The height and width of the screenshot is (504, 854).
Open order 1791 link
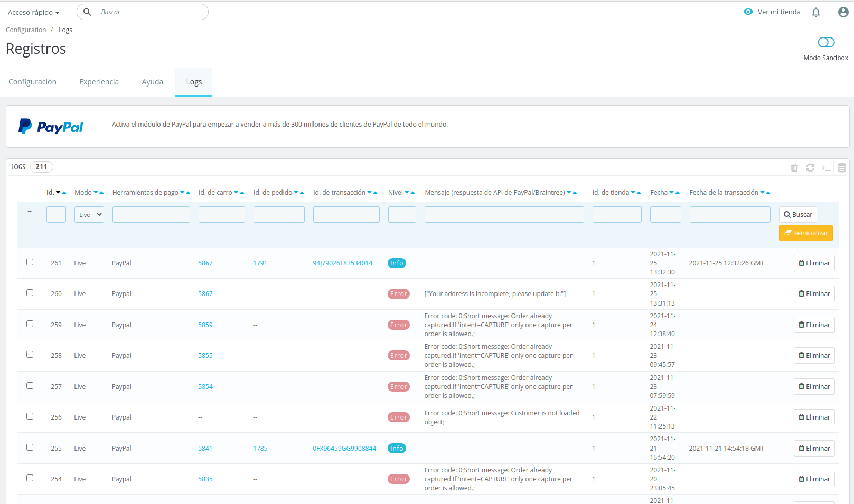point(260,263)
